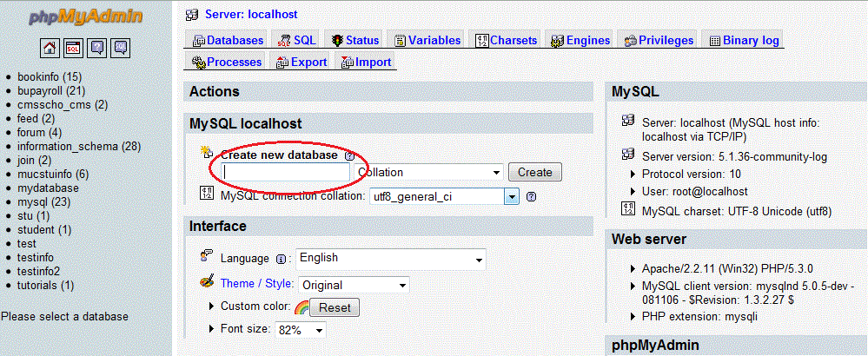Click in the new database name field

coord(286,173)
